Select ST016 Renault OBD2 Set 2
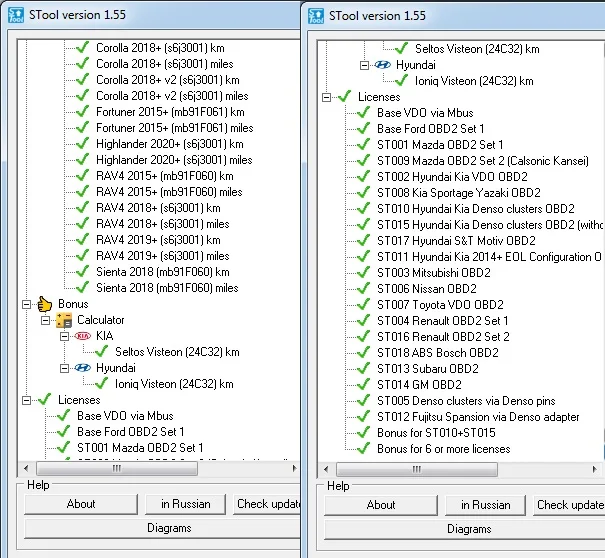Image resolution: width=605 pixels, height=558 pixels. [x=443, y=336]
